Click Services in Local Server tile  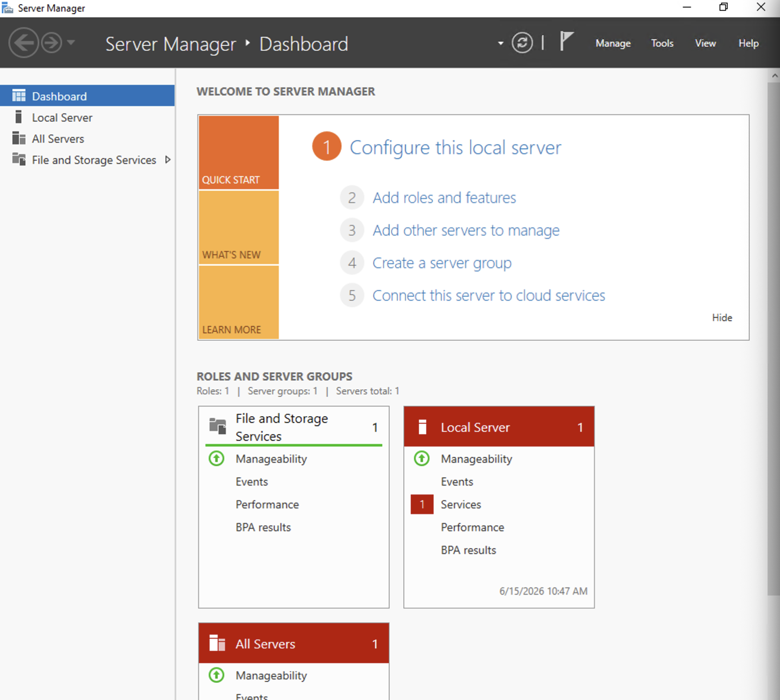click(x=461, y=504)
